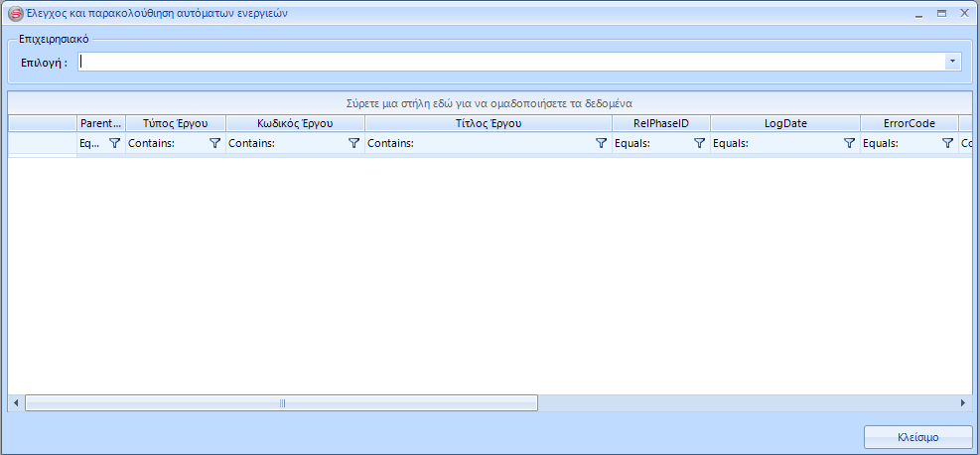The image size is (980, 455).
Task: Open the filter operator for Τίτλος Έργου
Action: point(600,143)
